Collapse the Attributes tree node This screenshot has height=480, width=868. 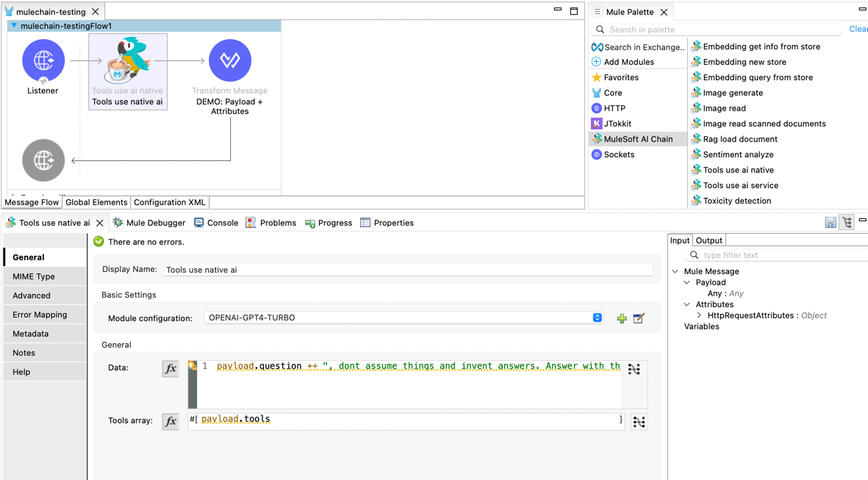point(687,304)
